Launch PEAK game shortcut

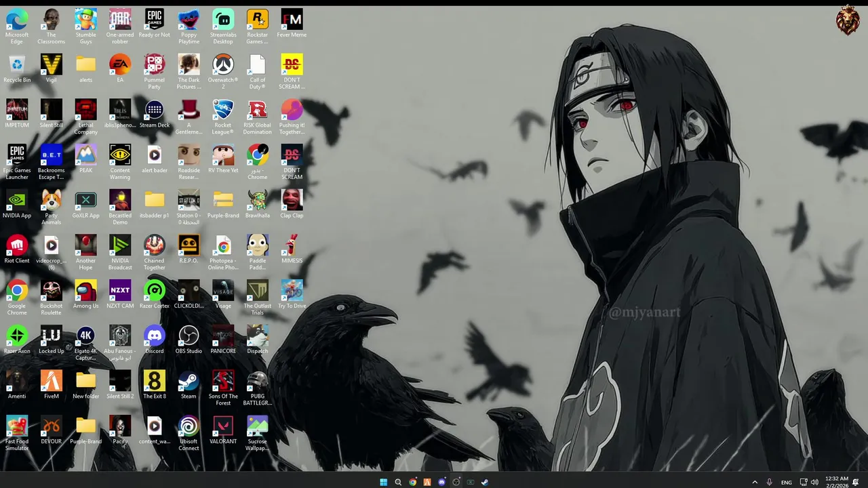click(x=85, y=159)
